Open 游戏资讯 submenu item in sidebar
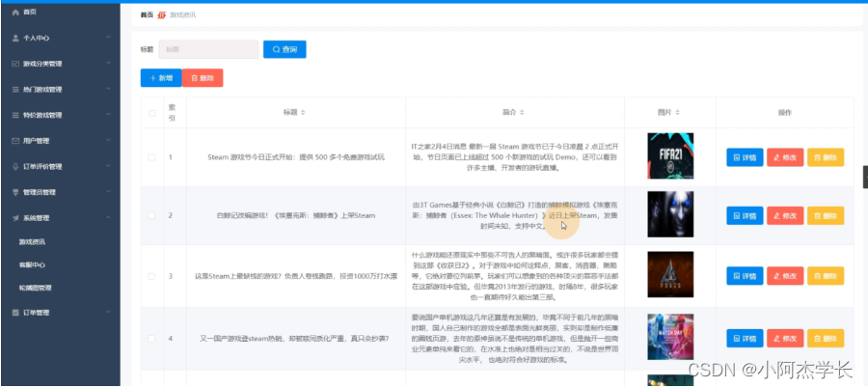Image resolution: width=868 pixels, height=388 pixels. pos(32,242)
